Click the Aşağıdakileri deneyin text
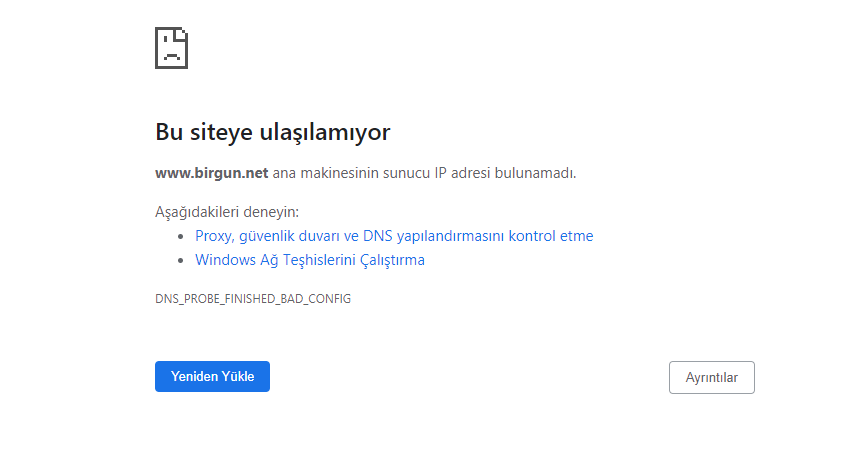Screen dimensions: 866x465 [x=227, y=212]
